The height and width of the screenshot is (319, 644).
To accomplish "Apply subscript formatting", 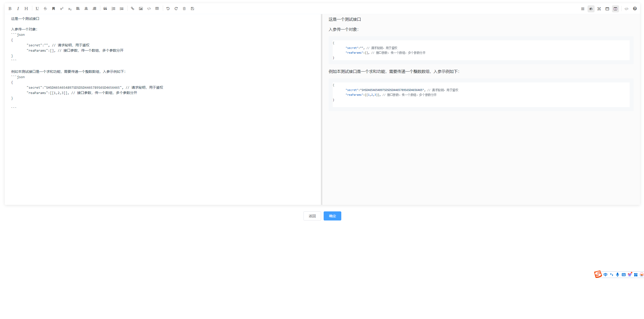I will tap(70, 9).
